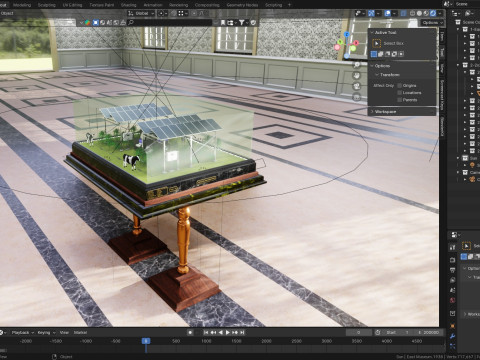Select rendered viewport shading
480x360 pixels.
tap(433, 13)
